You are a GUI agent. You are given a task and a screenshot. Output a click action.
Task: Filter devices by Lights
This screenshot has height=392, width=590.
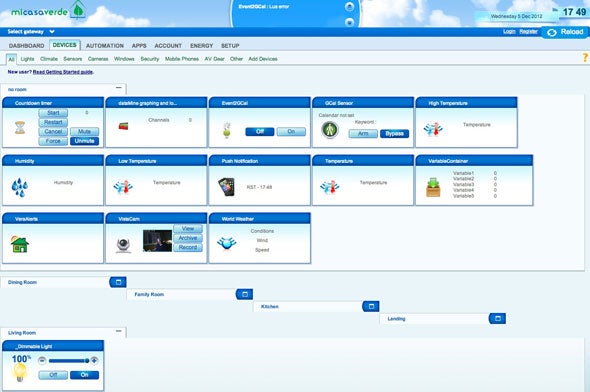click(x=27, y=59)
